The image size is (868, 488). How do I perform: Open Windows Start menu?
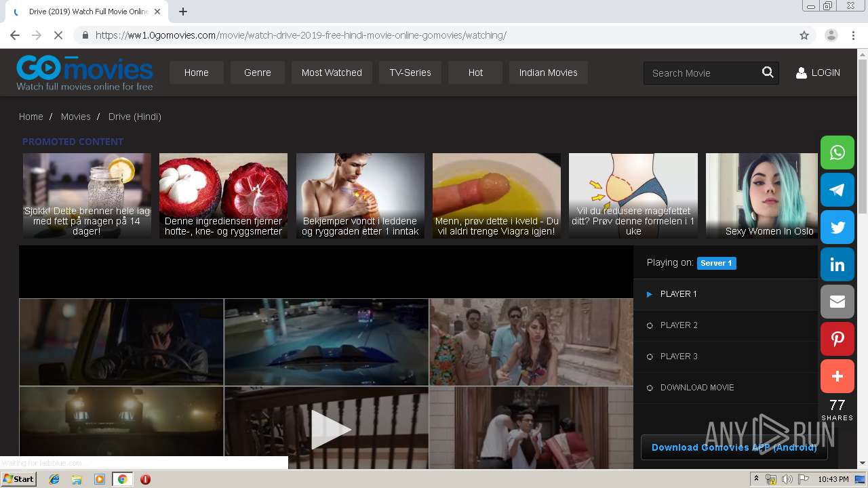[x=19, y=479]
